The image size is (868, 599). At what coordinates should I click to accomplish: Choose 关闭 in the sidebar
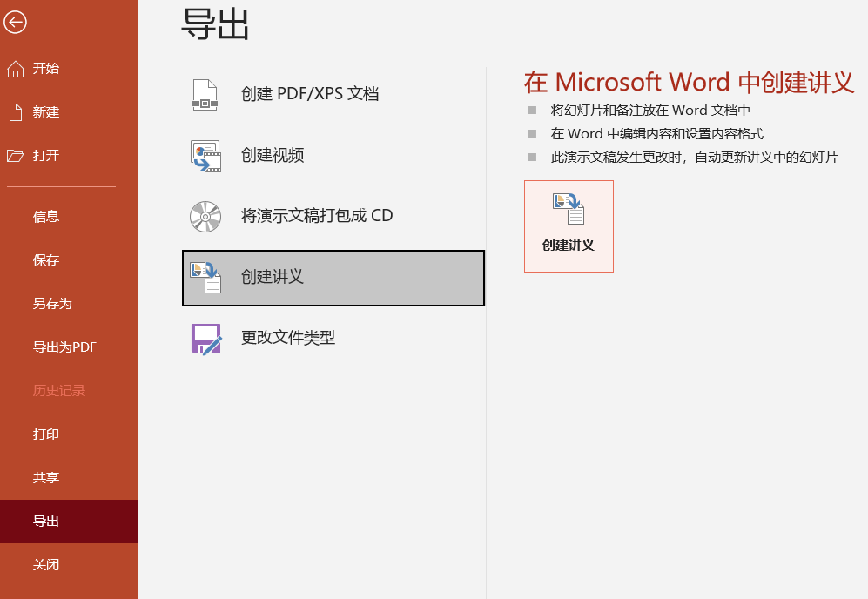point(69,565)
